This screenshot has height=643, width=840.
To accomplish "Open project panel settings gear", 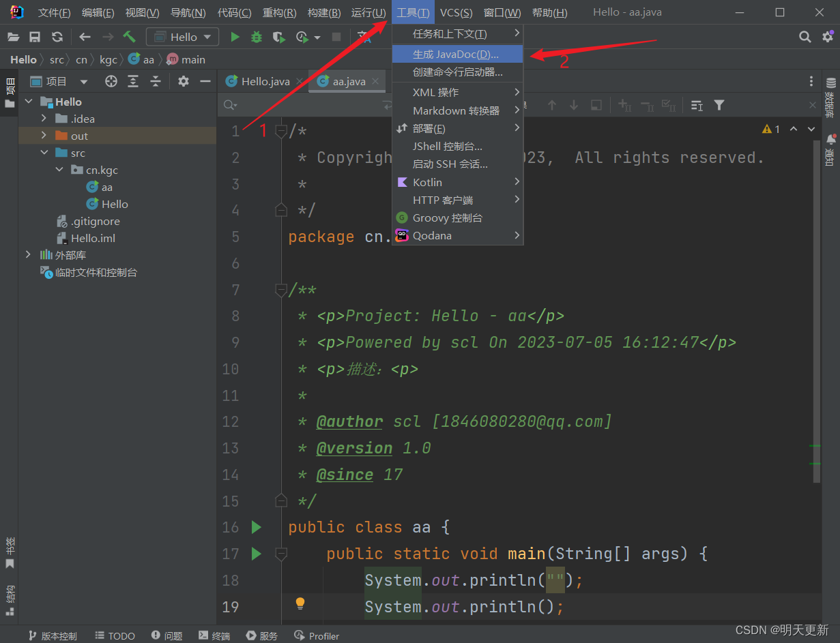I will (183, 80).
